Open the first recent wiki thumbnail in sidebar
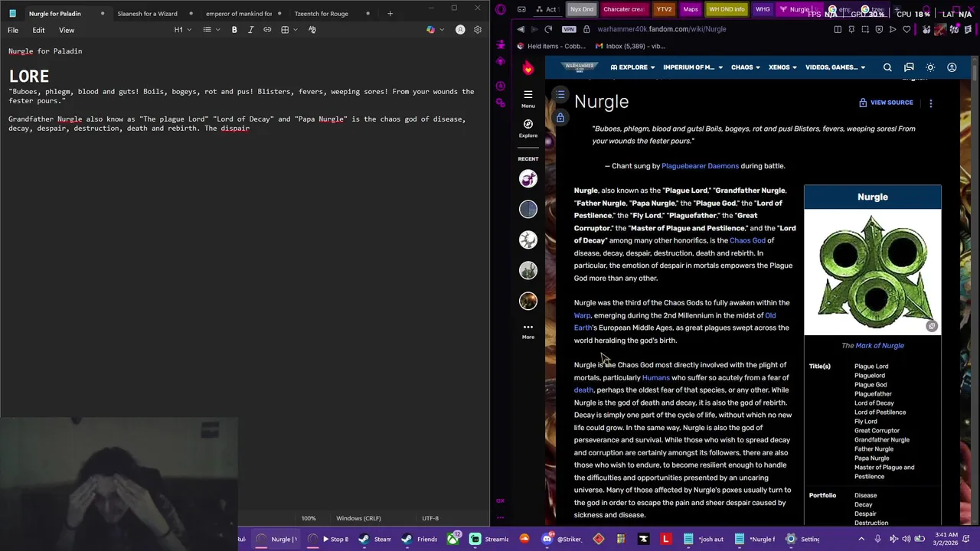This screenshot has width=980, height=551. click(528, 179)
